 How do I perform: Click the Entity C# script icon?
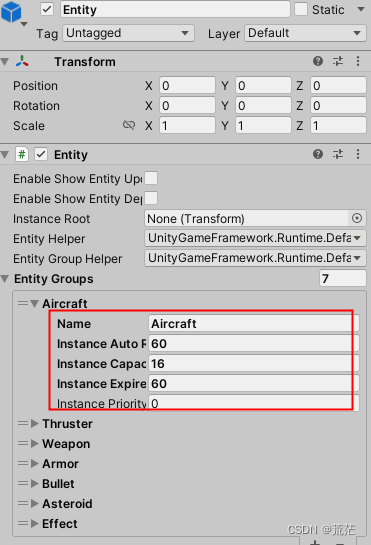[22, 154]
